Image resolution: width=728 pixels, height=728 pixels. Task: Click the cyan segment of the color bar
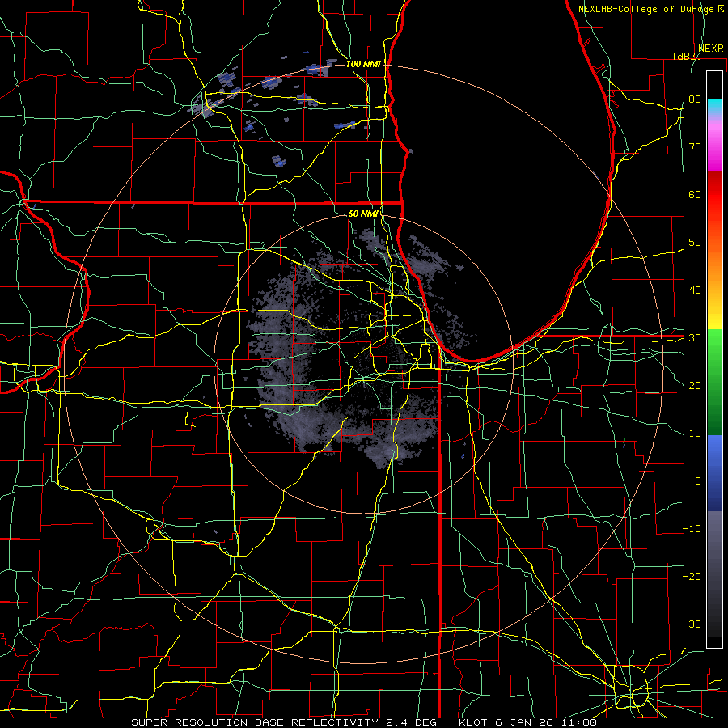pyautogui.click(x=714, y=107)
